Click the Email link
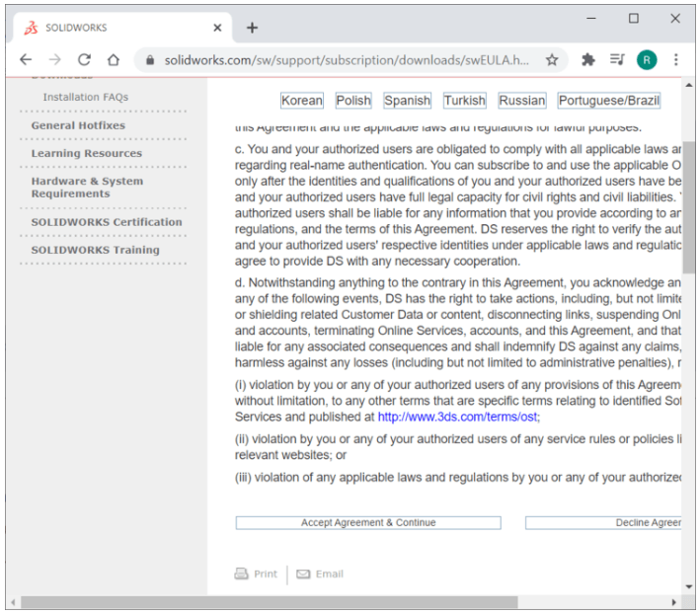Image resolution: width=700 pixels, height=615 pixels. 330,574
